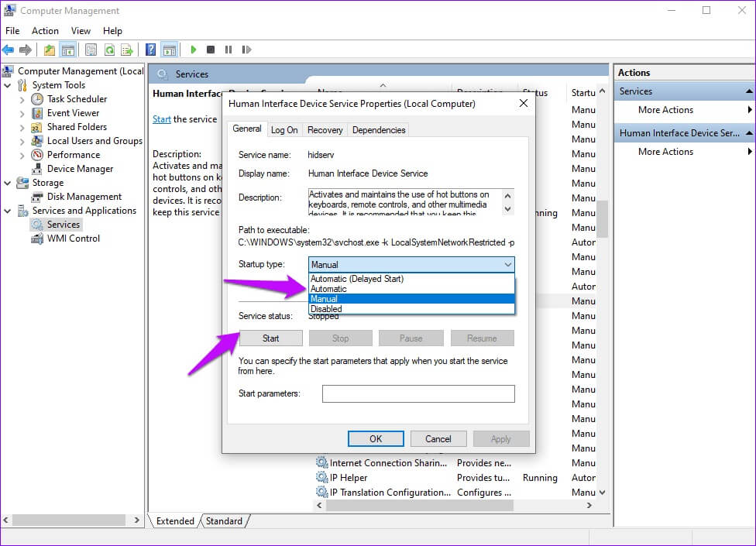This screenshot has height=546, width=756.
Task: Switch to the Dependencies tab
Action: click(379, 130)
